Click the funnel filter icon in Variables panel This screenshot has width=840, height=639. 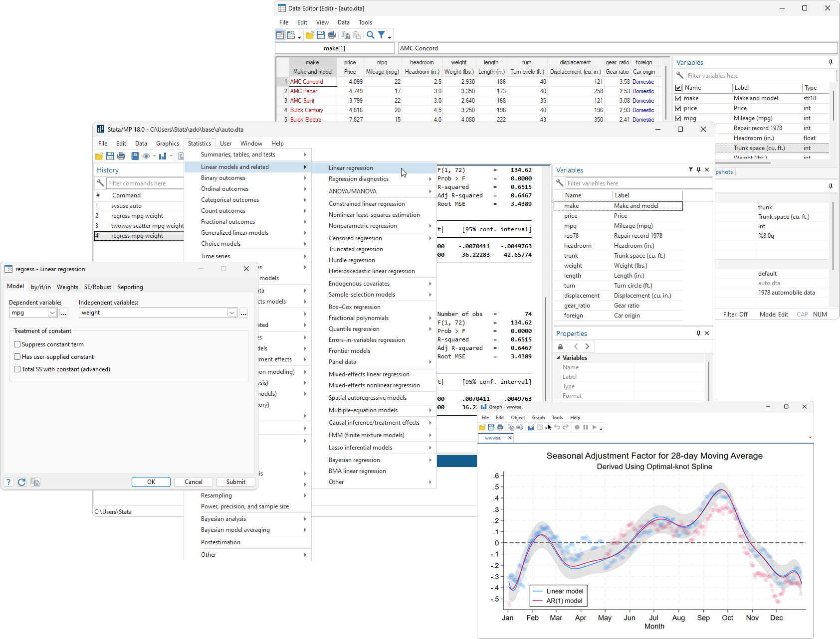[x=691, y=169]
